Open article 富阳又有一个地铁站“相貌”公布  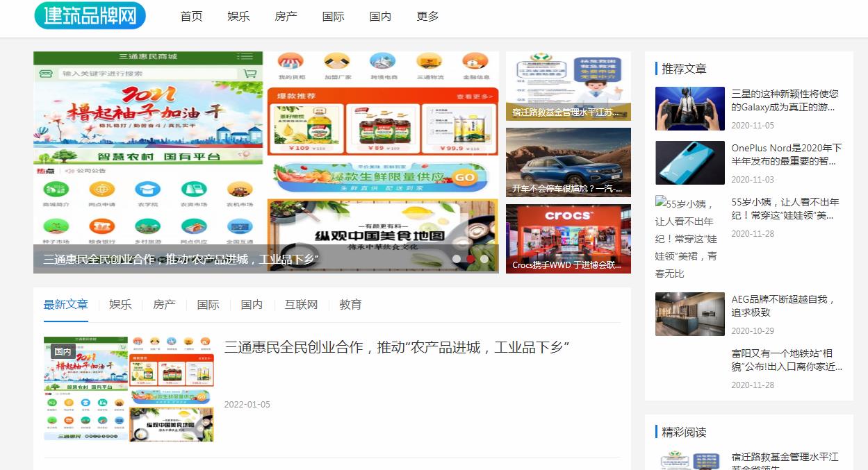(x=787, y=360)
